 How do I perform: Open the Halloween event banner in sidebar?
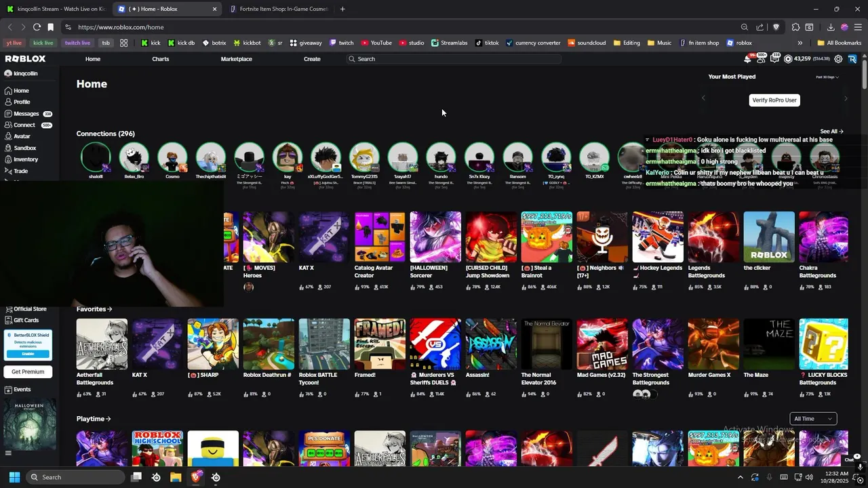coord(30,423)
